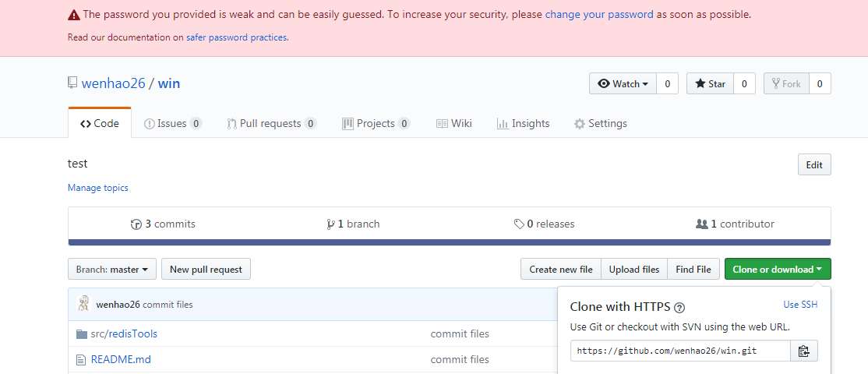868x374 pixels.
Task: Copy clone URL to clipboard
Action: pyautogui.click(x=804, y=351)
